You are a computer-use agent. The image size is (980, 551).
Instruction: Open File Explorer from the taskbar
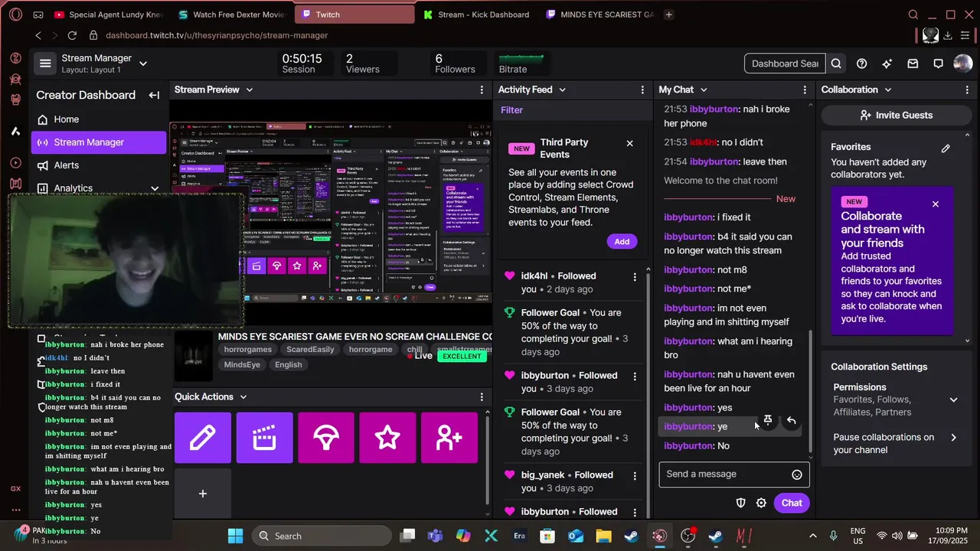pos(603,536)
